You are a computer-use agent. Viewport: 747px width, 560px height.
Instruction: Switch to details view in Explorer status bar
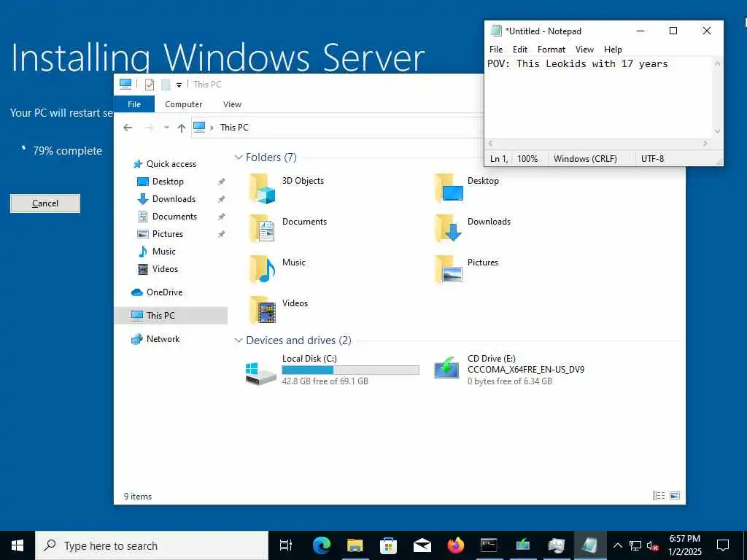(x=659, y=495)
